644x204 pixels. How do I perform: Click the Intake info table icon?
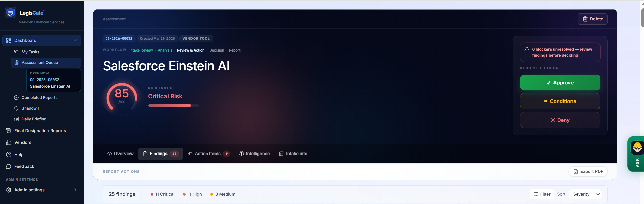coord(281,154)
